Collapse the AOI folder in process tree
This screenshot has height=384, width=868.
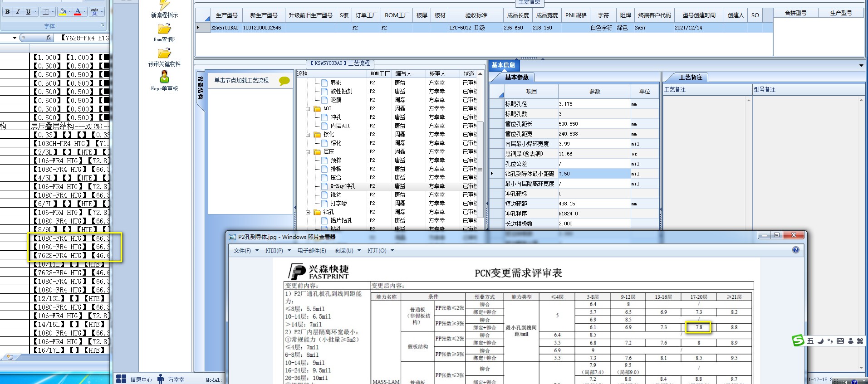[x=308, y=109]
